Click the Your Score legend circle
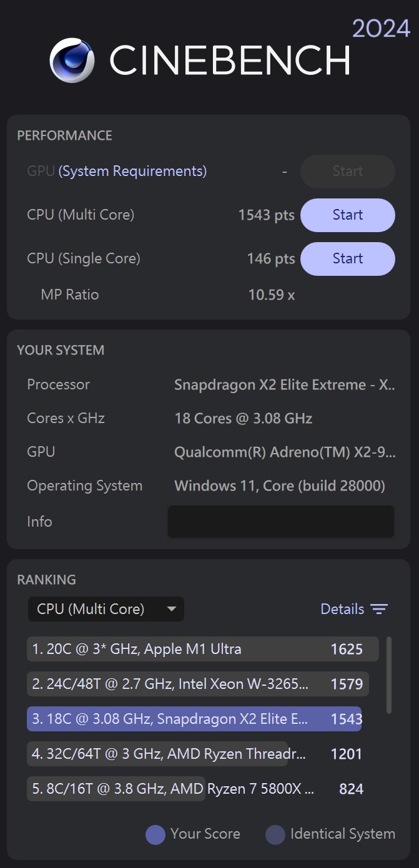Image resolution: width=419 pixels, height=868 pixels. click(x=155, y=834)
